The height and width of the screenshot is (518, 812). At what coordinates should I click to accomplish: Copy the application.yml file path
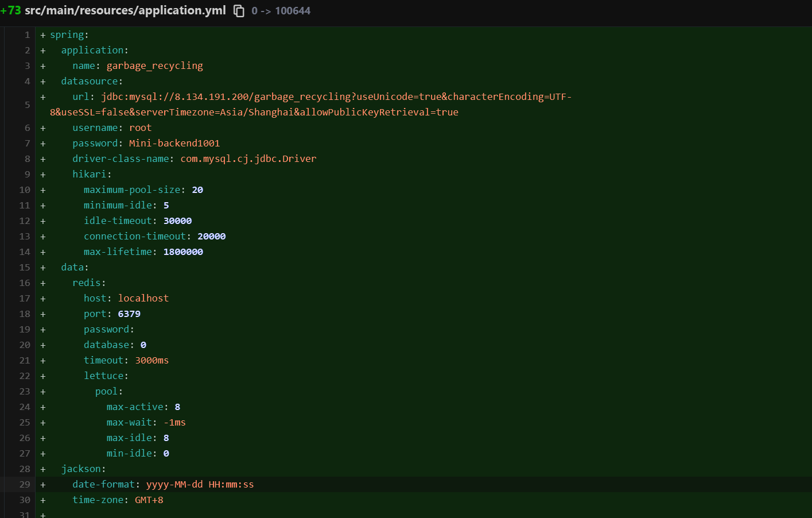pyautogui.click(x=239, y=11)
